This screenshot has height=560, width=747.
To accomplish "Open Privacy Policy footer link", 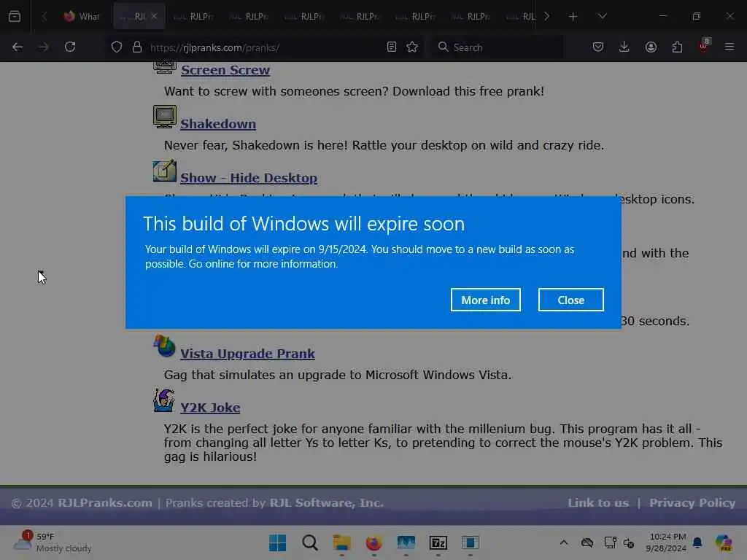I will pyautogui.click(x=692, y=503).
